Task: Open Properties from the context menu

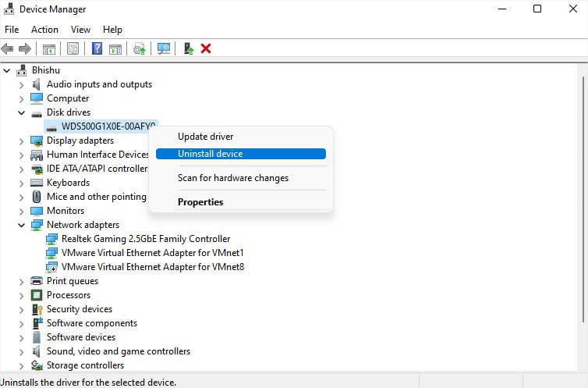Action: (241, 202)
